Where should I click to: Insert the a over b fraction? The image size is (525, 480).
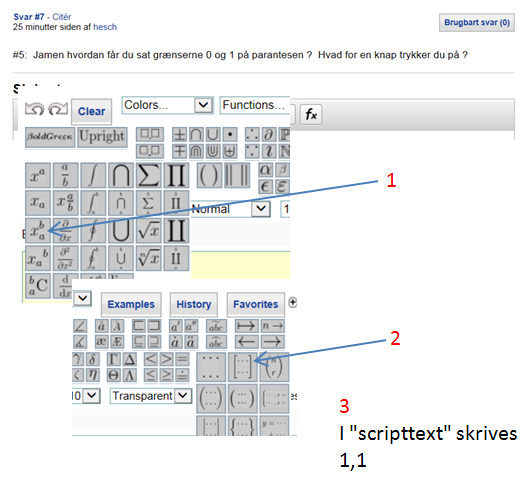click(x=66, y=175)
